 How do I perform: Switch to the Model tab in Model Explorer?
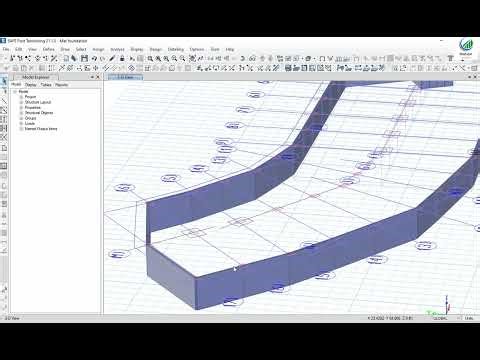tap(16, 85)
